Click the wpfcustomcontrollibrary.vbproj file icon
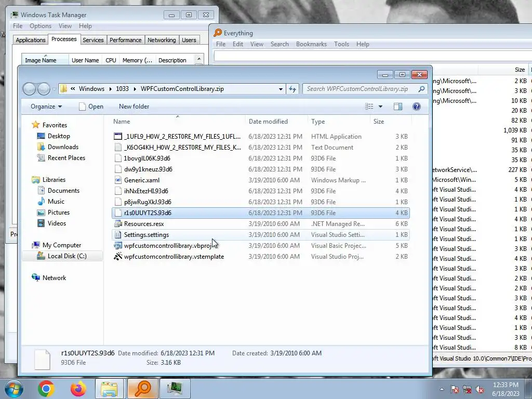 pos(118,246)
